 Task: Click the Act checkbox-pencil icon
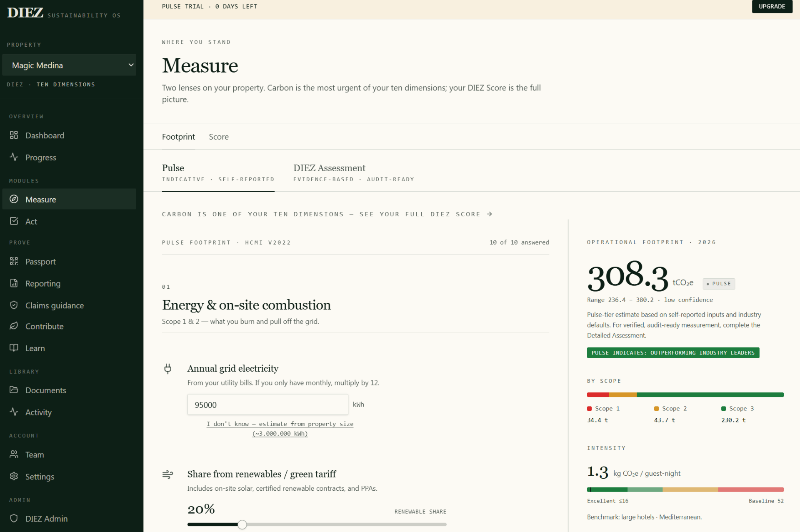[x=14, y=221]
